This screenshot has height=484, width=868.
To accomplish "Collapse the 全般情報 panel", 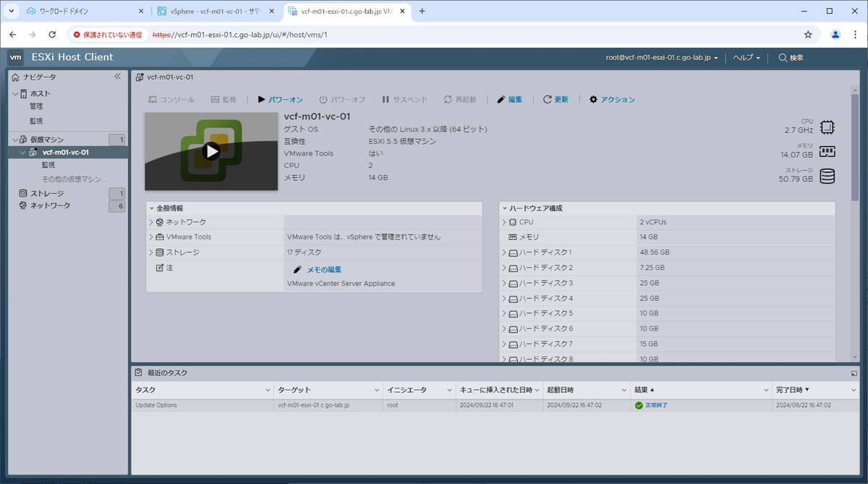I will tap(151, 208).
